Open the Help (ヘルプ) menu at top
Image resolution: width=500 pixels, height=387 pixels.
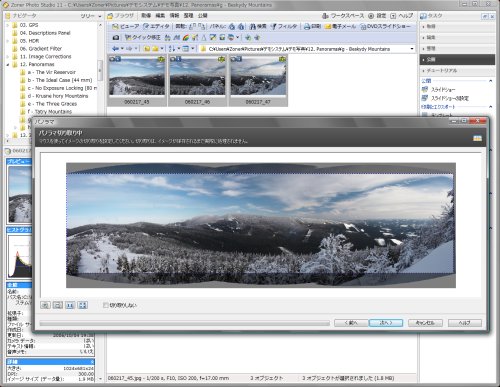pos(402,16)
